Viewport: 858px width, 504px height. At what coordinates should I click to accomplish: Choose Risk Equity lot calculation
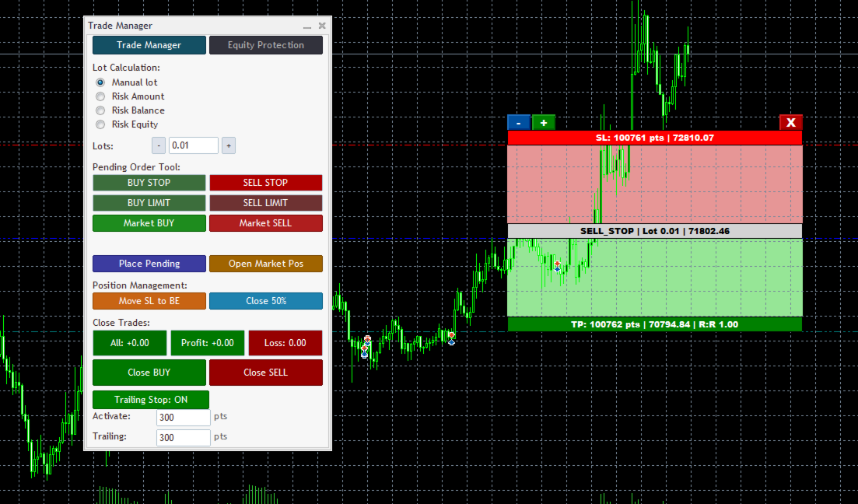coord(100,124)
